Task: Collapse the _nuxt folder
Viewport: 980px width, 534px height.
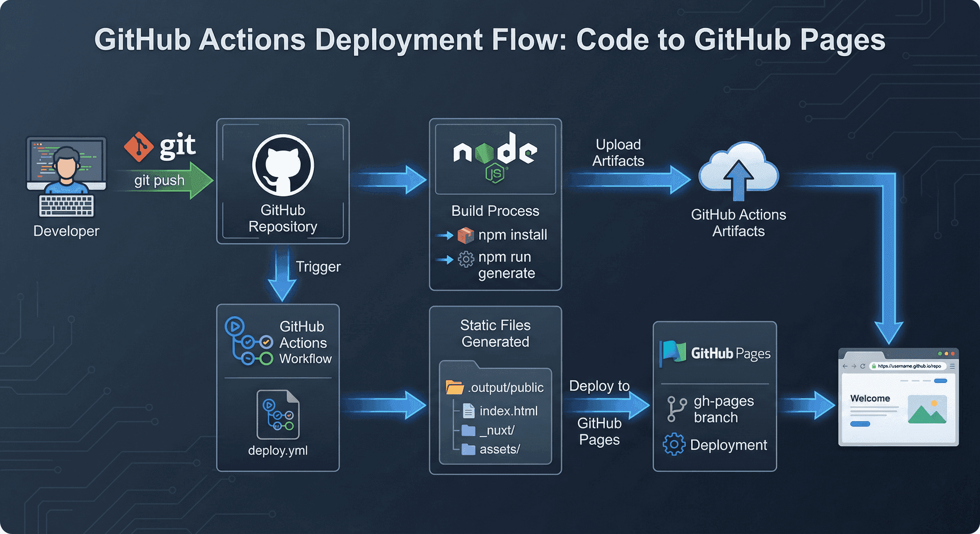Action: (x=469, y=430)
